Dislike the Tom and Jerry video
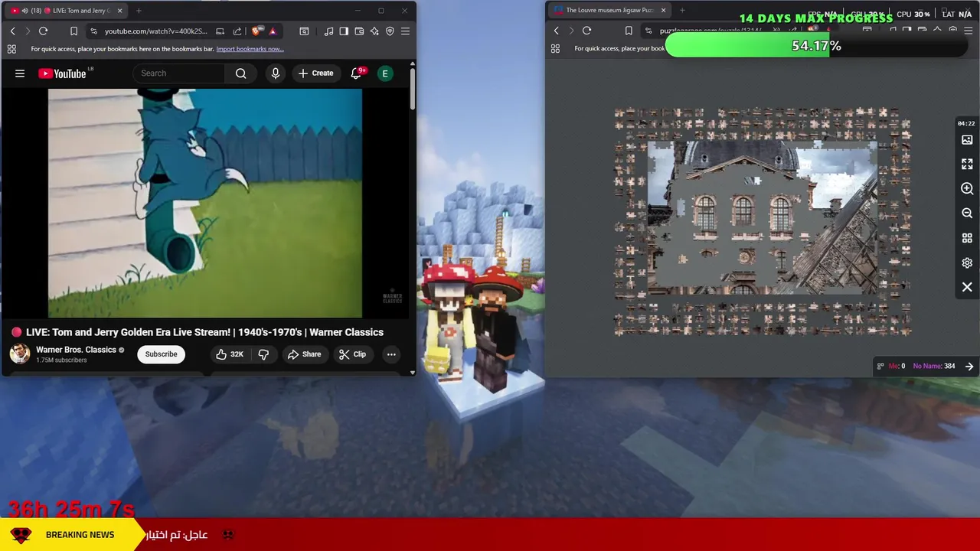980x551 pixels. pyautogui.click(x=263, y=354)
